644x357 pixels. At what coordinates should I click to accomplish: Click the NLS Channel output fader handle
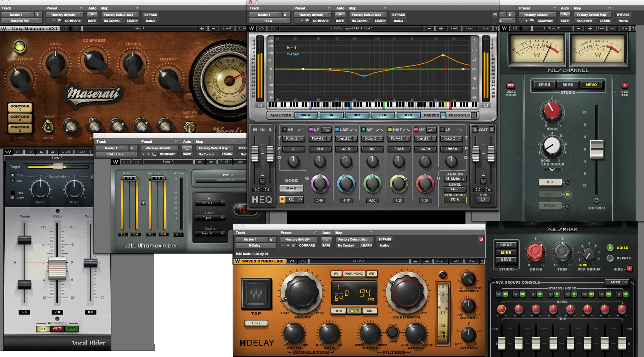(597, 149)
